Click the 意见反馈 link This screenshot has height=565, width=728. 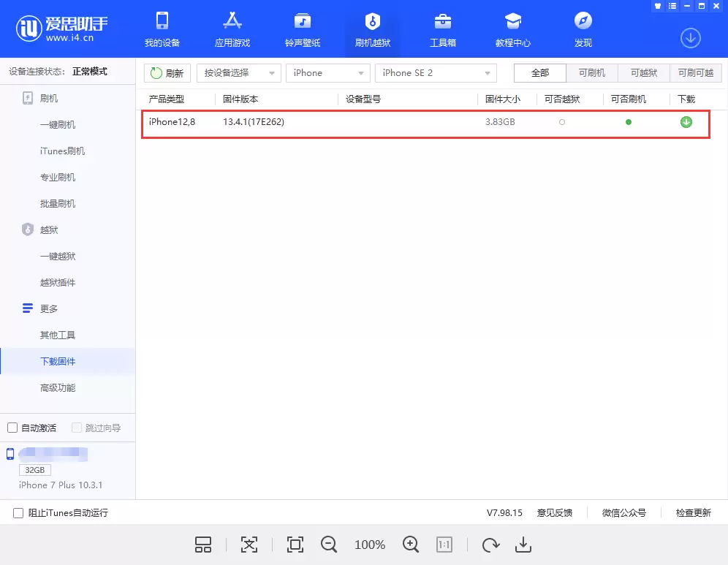tap(554, 513)
